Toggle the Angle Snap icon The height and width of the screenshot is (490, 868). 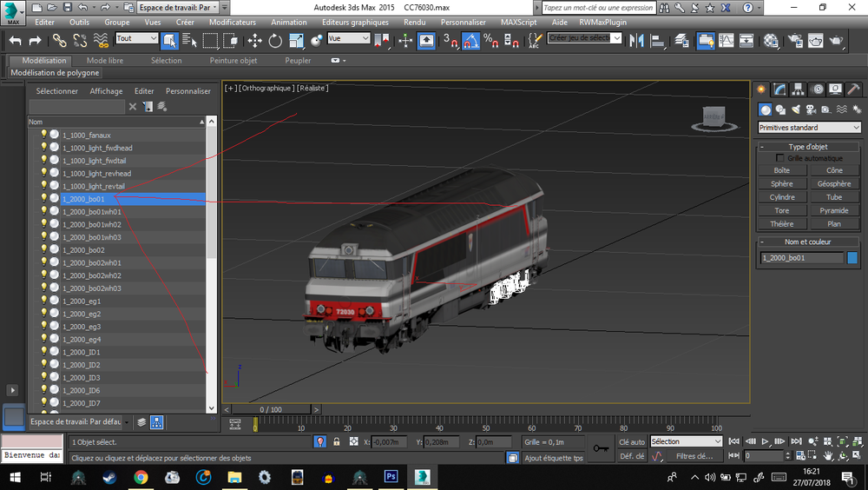[471, 41]
